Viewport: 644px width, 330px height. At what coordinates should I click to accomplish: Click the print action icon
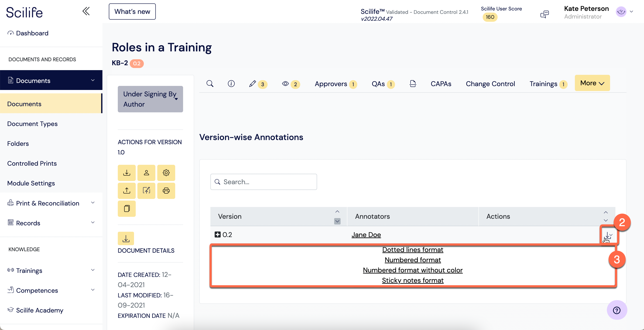[x=166, y=191]
